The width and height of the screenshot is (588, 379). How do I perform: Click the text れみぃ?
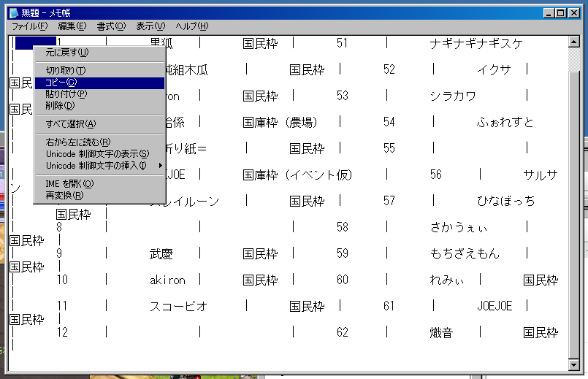pos(446,280)
